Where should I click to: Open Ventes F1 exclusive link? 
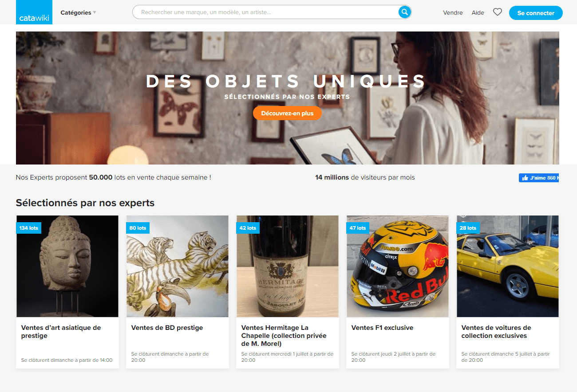[x=382, y=328]
